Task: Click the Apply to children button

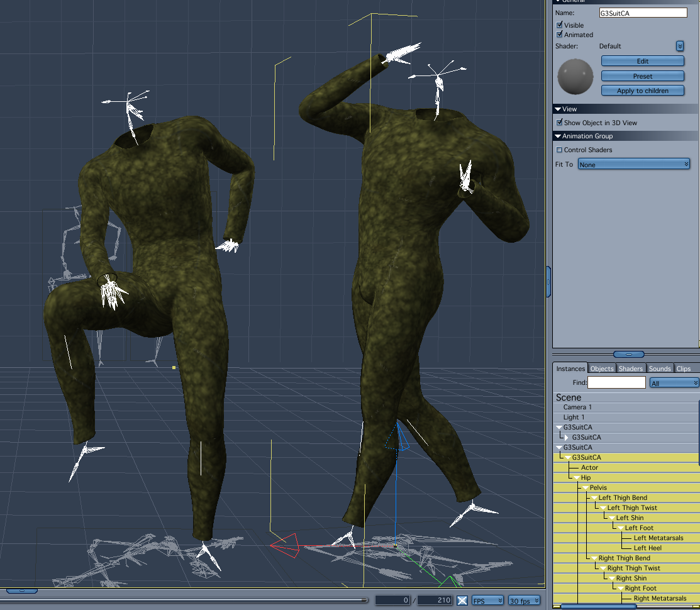Action: tap(642, 91)
